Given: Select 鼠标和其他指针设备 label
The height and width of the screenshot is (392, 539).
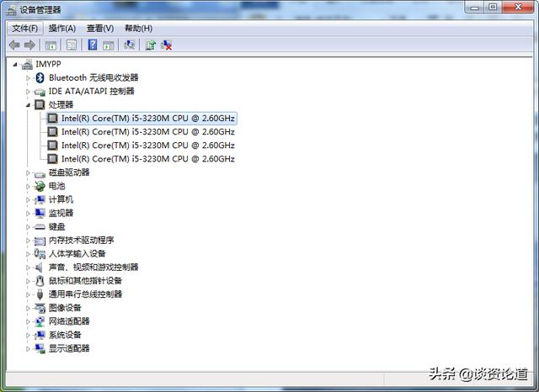Looking at the screenshot, I should pos(85,281).
